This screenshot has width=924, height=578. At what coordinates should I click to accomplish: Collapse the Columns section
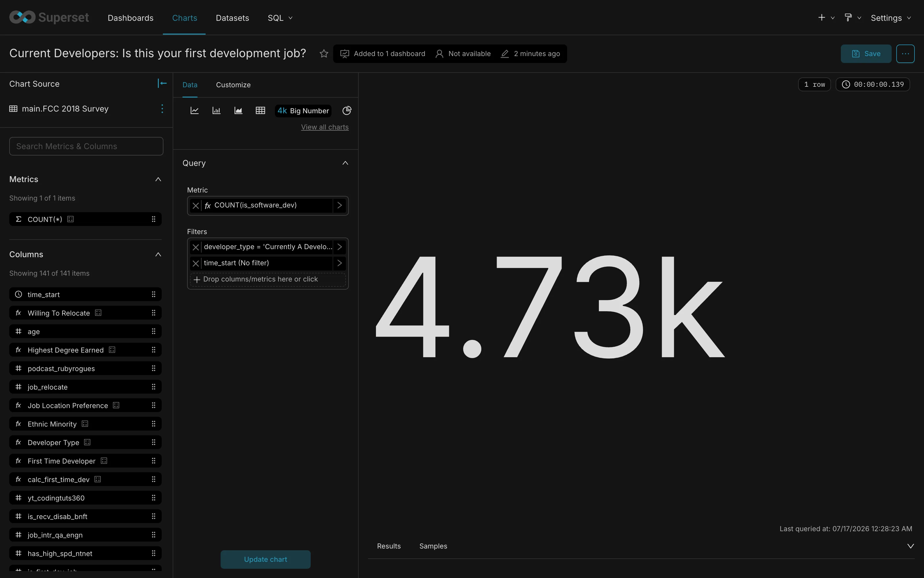click(x=158, y=255)
